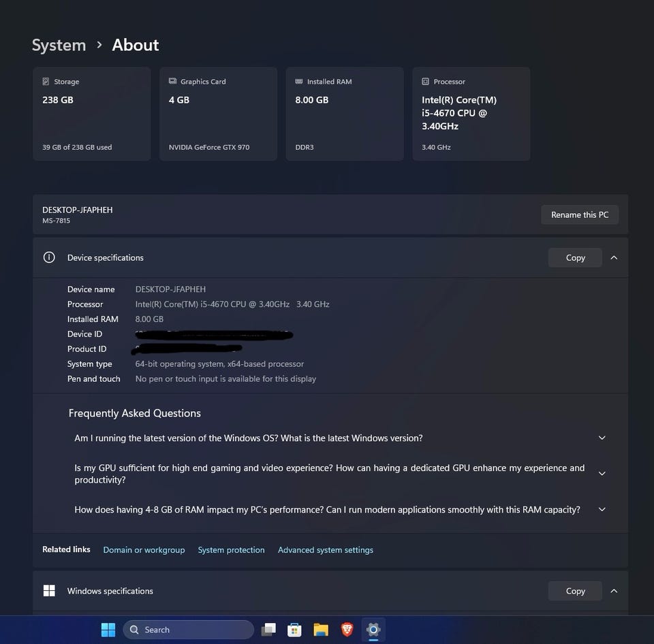Click the processor value in Device specifications
Image resolution: width=654 pixels, height=644 pixels.
pos(232,304)
